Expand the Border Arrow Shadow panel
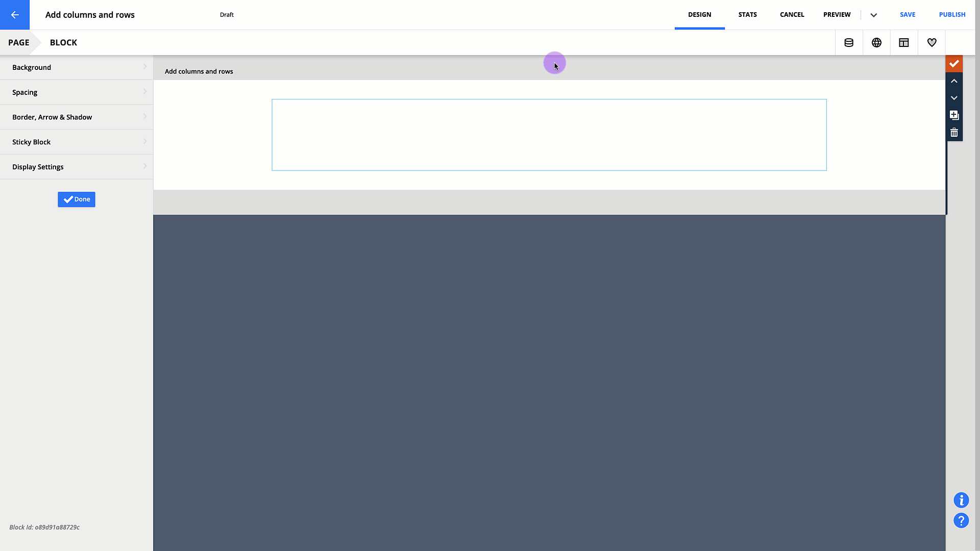Viewport: 980px width, 551px height. click(77, 116)
